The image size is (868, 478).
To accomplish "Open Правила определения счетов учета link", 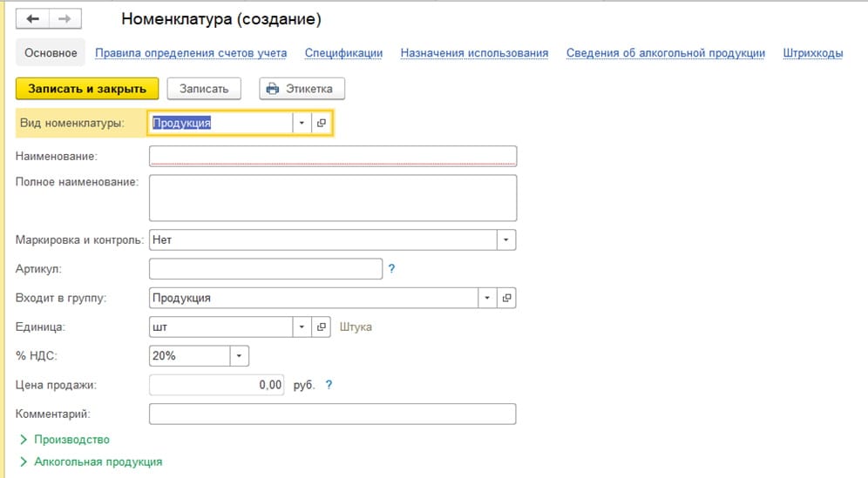I will [191, 53].
